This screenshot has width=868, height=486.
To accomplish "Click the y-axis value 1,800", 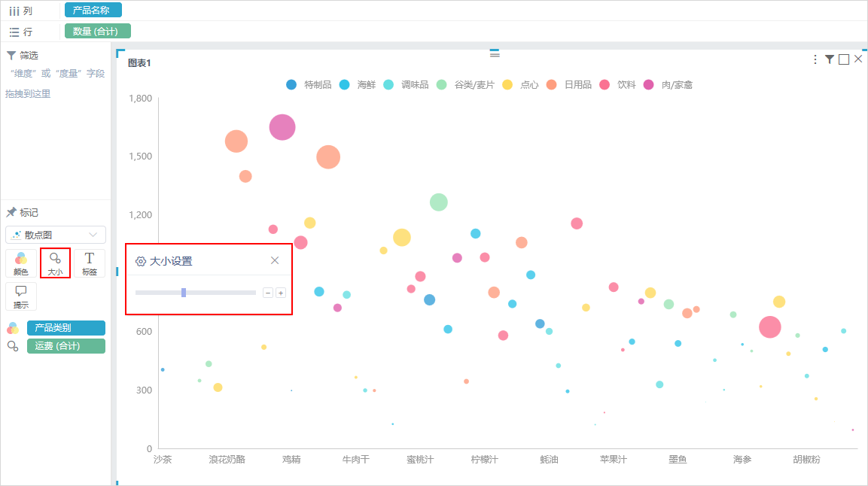I will point(140,99).
